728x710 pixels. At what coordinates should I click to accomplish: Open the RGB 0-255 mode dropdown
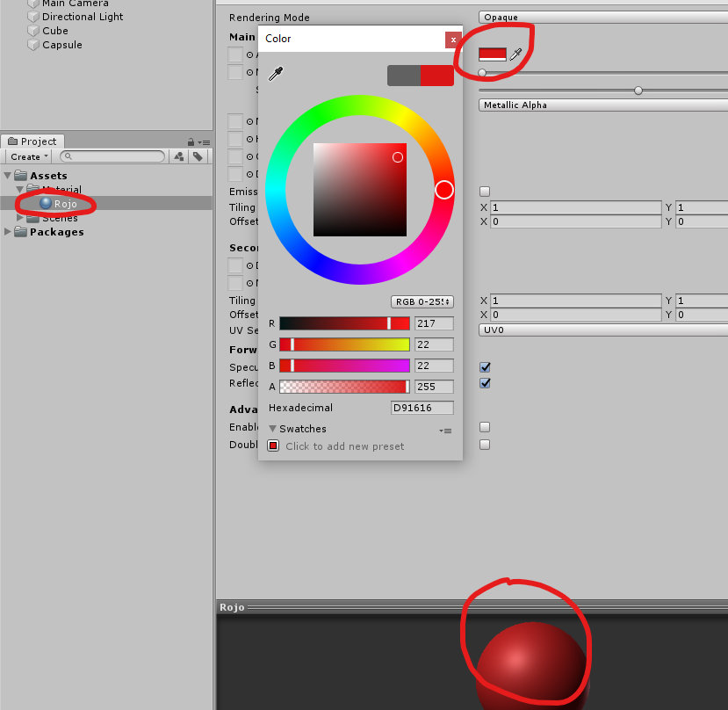click(422, 301)
